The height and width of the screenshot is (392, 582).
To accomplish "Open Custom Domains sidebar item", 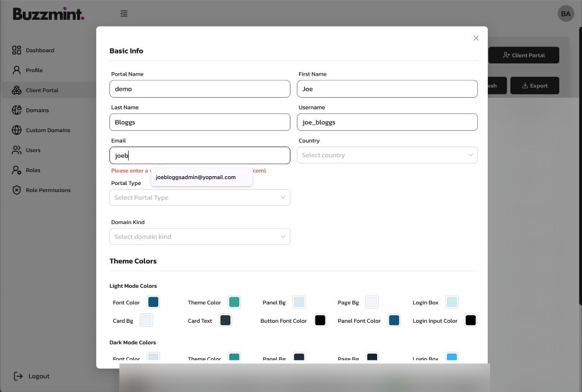I will 48,130.
